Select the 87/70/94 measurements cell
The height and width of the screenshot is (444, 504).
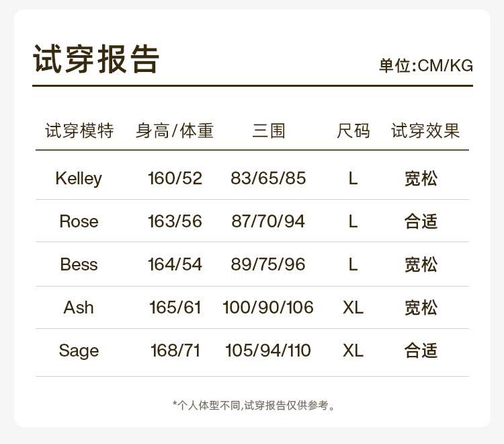pyautogui.click(x=268, y=221)
